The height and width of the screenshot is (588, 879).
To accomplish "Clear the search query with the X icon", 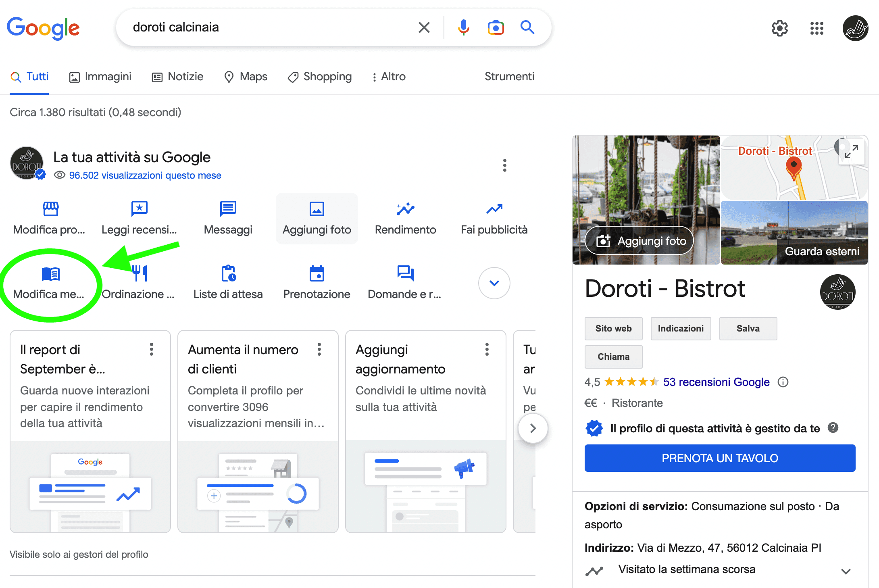I will coord(424,27).
